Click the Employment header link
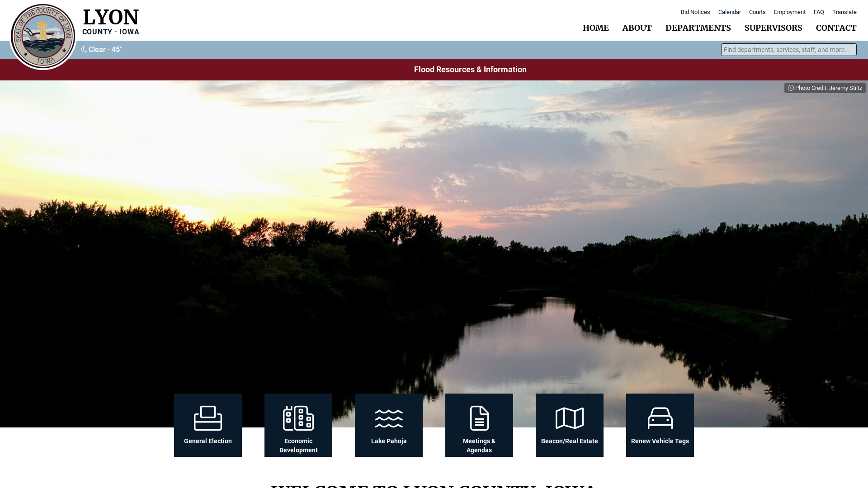The image size is (868, 488). (789, 12)
